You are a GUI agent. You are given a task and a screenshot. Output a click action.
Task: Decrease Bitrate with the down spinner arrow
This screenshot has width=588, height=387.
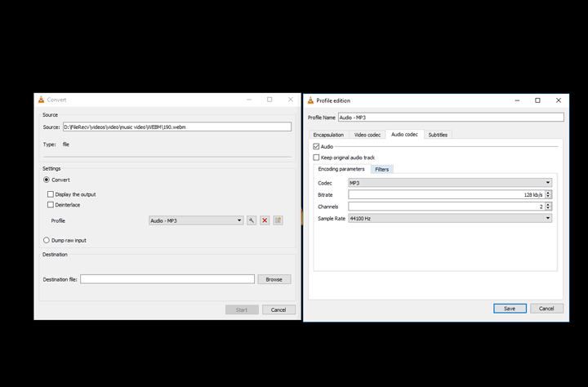click(548, 197)
